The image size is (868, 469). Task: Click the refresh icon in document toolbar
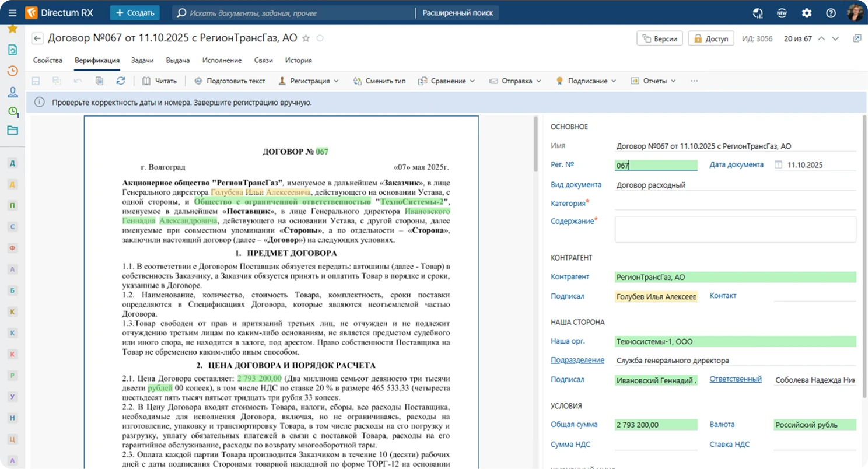click(x=121, y=81)
